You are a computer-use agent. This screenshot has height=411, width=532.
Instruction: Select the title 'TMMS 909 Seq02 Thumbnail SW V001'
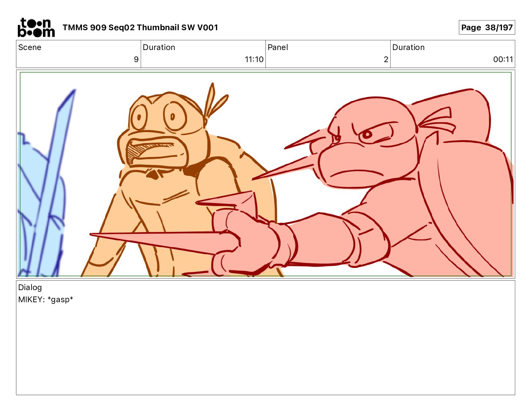coord(140,28)
